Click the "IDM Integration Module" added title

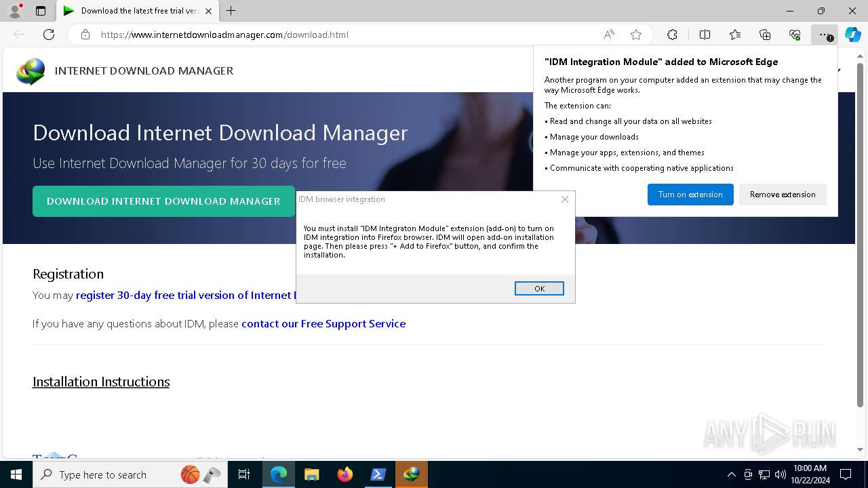coord(661,62)
